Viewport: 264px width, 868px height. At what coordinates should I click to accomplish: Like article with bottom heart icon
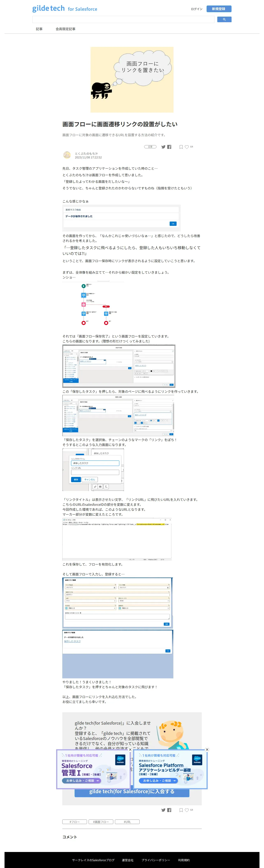pyautogui.click(x=187, y=810)
